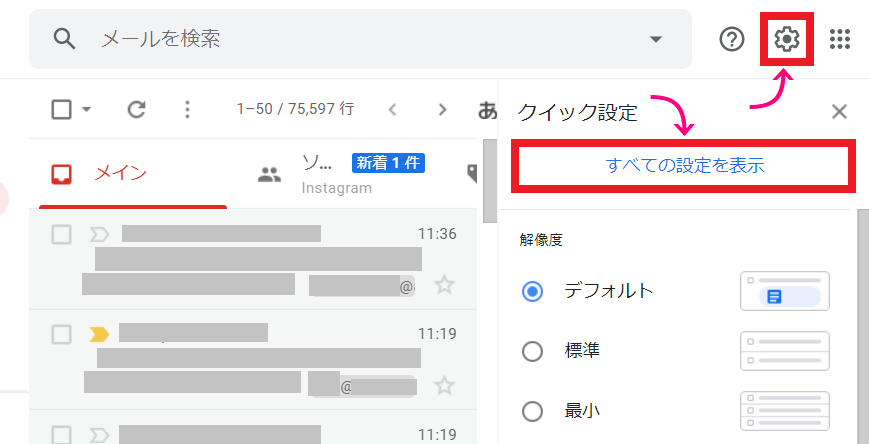The image size is (869, 444).
Task: Choose the 最小 density radio button
Action: (x=533, y=410)
